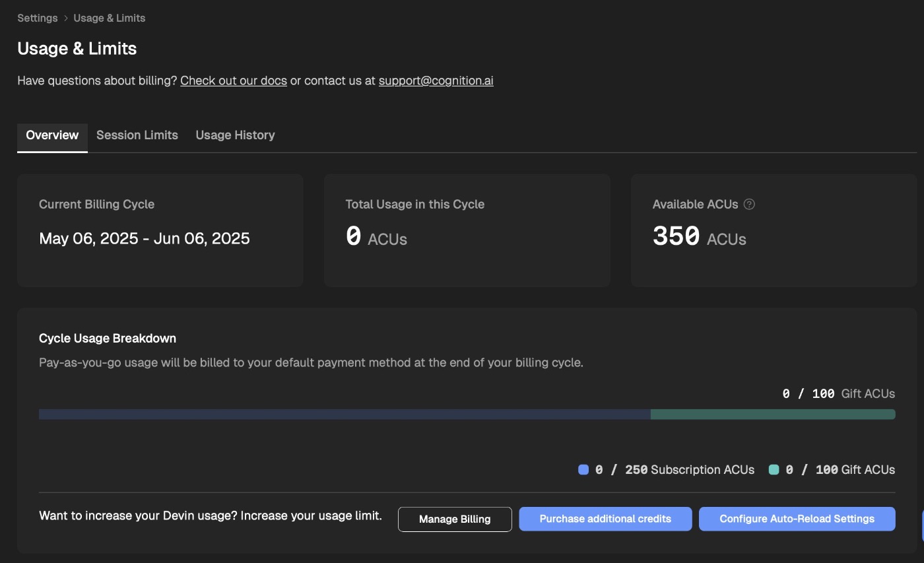The height and width of the screenshot is (563, 924).
Task: Go to Settings in the breadcrumb
Action: (38, 18)
